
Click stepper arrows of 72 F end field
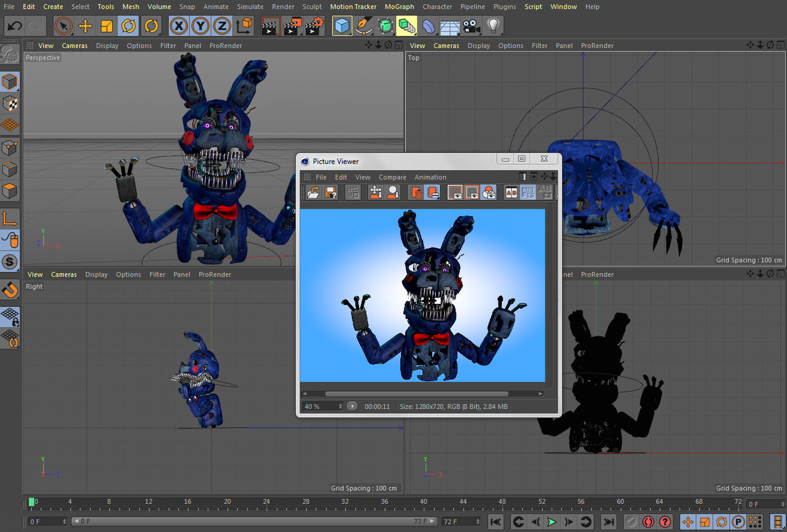(479, 522)
